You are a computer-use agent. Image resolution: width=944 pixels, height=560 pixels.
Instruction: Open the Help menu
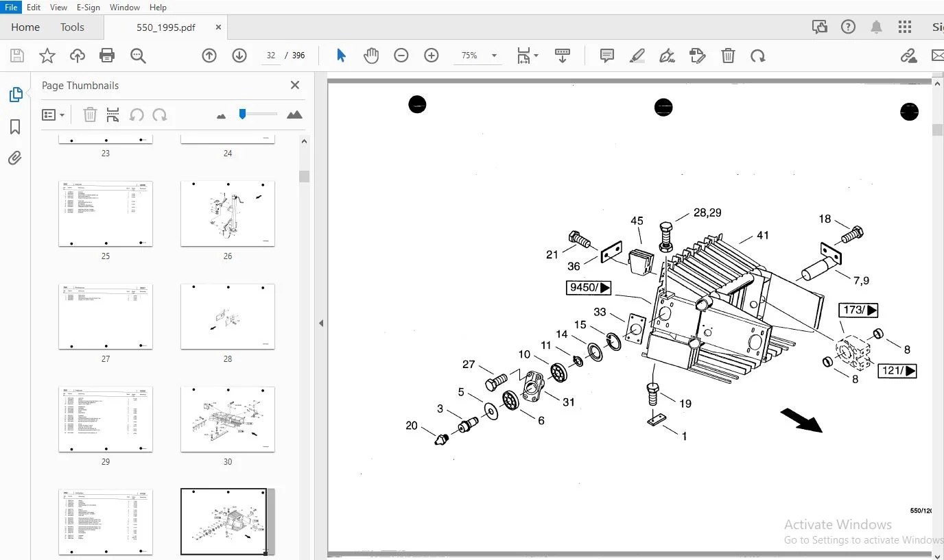coord(158,7)
